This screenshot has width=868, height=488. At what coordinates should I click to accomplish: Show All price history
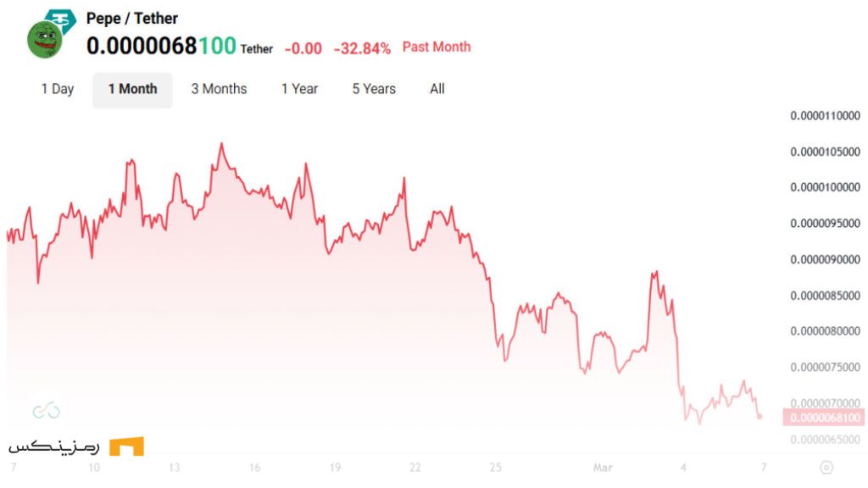coord(437,89)
